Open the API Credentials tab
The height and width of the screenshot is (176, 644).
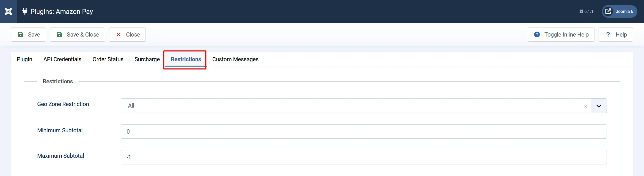pyautogui.click(x=62, y=59)
